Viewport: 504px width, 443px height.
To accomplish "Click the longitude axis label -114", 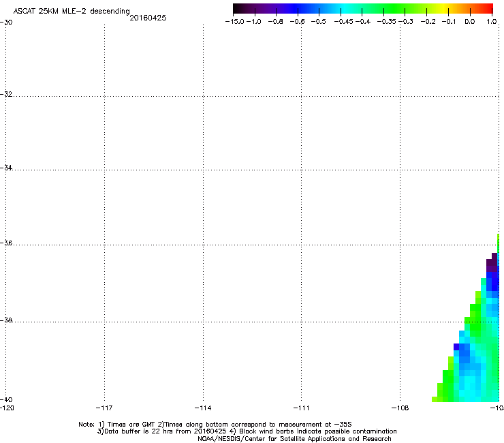I will (x=203, y=408).
